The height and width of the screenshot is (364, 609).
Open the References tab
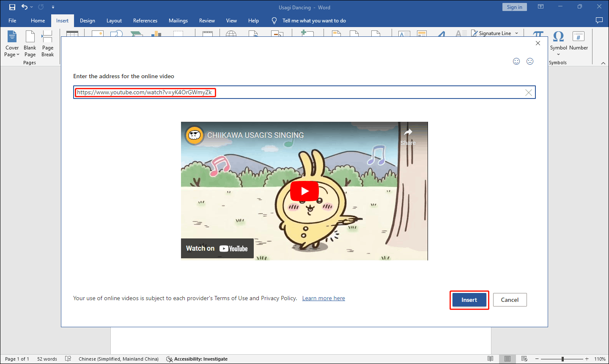[145, 21]
